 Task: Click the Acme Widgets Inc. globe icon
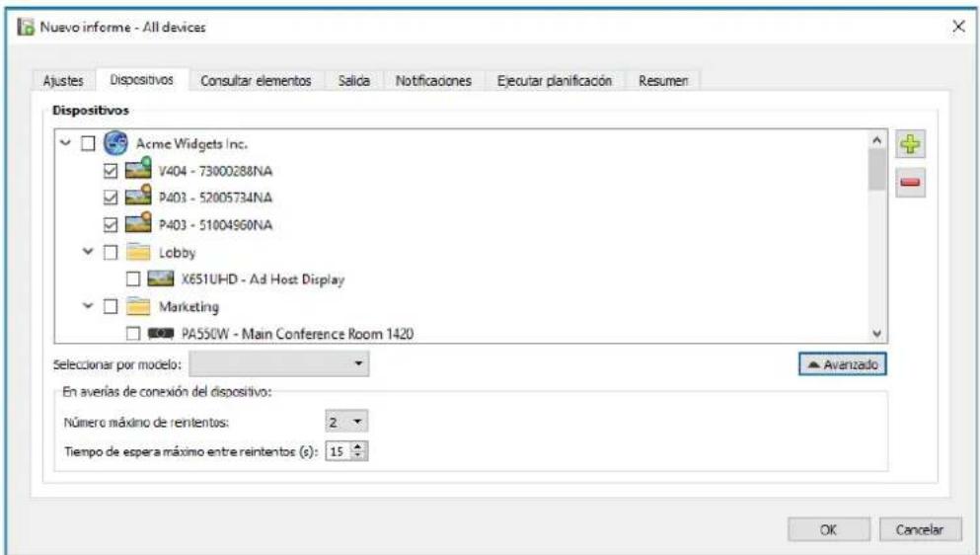(x=115, y=143)
